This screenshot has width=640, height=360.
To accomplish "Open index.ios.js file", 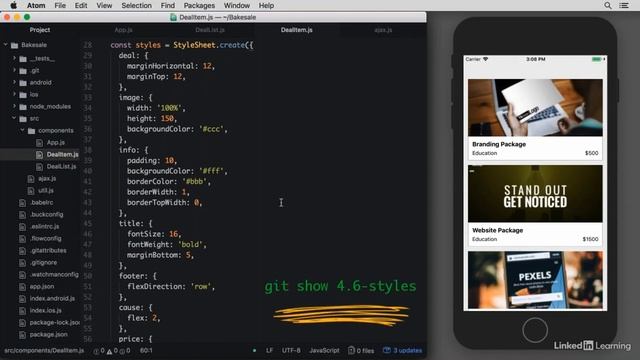I will (x=45, y=311).
